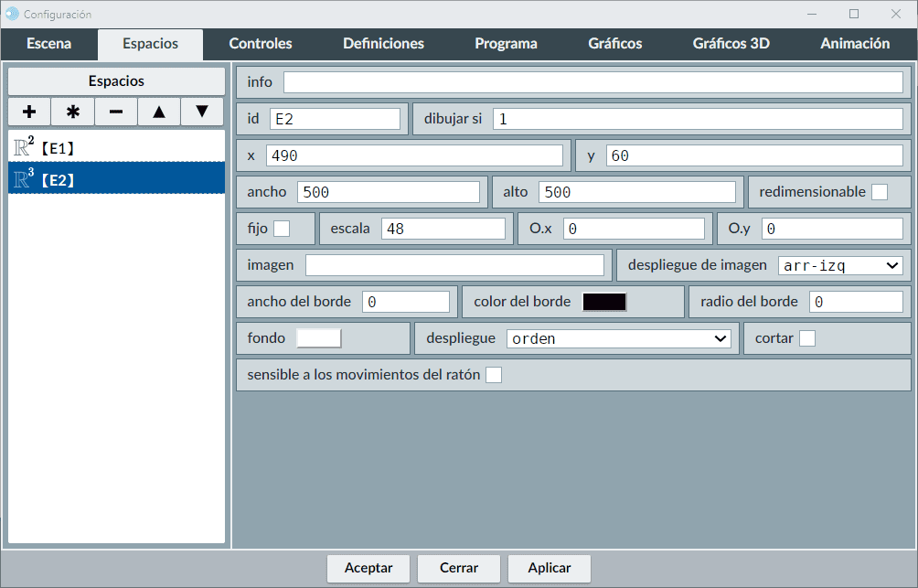Expand the despliegue orden dropdown
The height and width of the screenshot is (588, 918).
[x=619, y=338]
